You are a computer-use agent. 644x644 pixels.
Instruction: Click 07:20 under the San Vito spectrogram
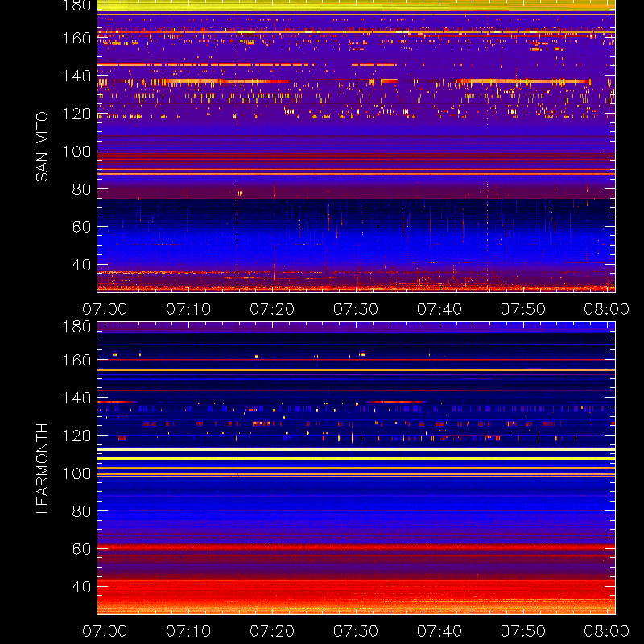272,309
